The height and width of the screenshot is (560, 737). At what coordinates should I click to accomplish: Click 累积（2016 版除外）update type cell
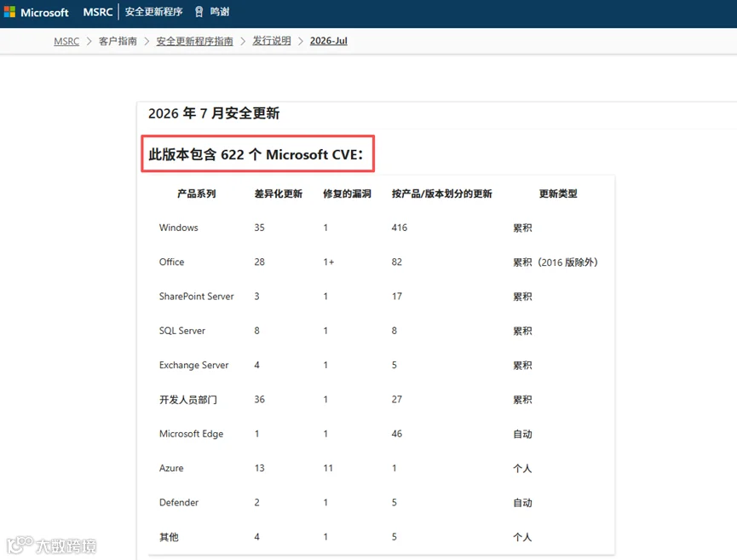556,263
